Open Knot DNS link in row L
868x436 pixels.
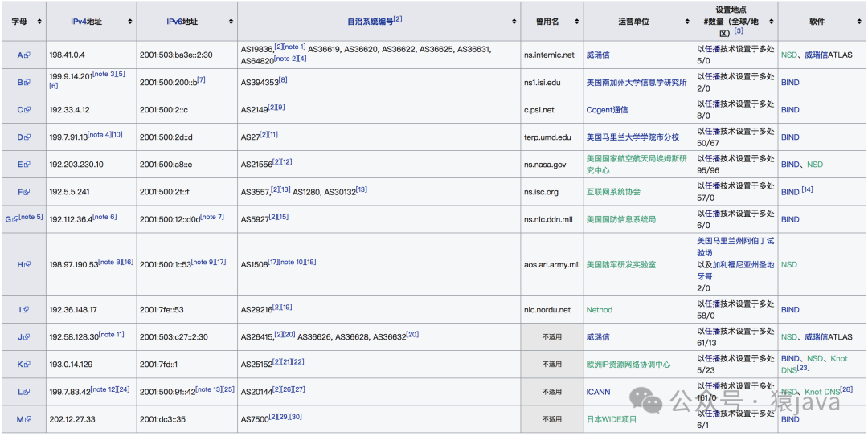[823, 392]
